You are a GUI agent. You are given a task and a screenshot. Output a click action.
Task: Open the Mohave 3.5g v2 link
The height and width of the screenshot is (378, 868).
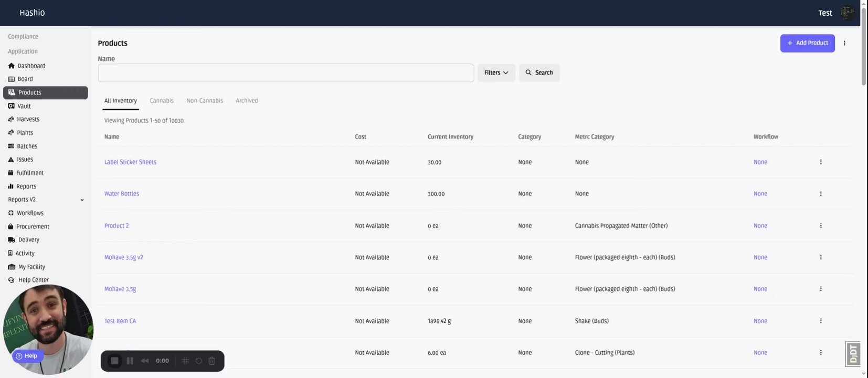[x=124, y=257]
